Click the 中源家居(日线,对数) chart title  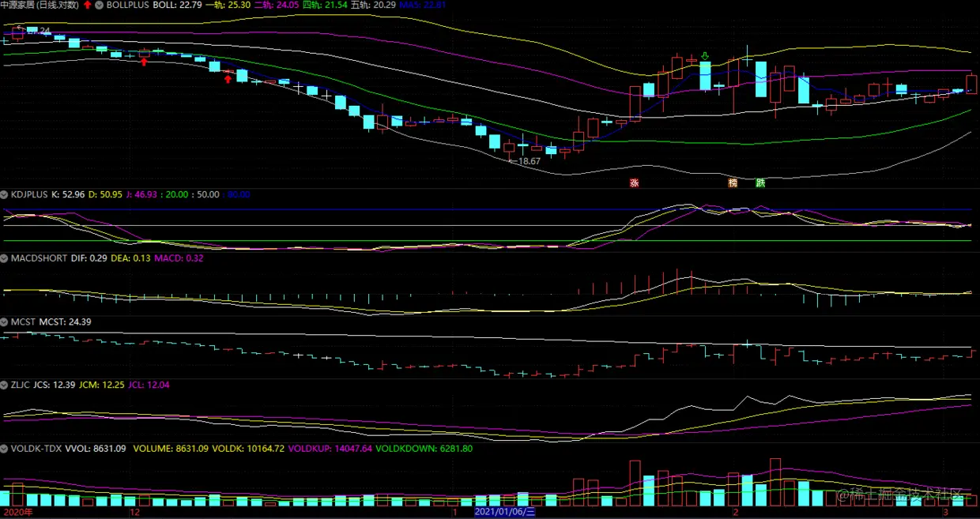tap(40, 5)
